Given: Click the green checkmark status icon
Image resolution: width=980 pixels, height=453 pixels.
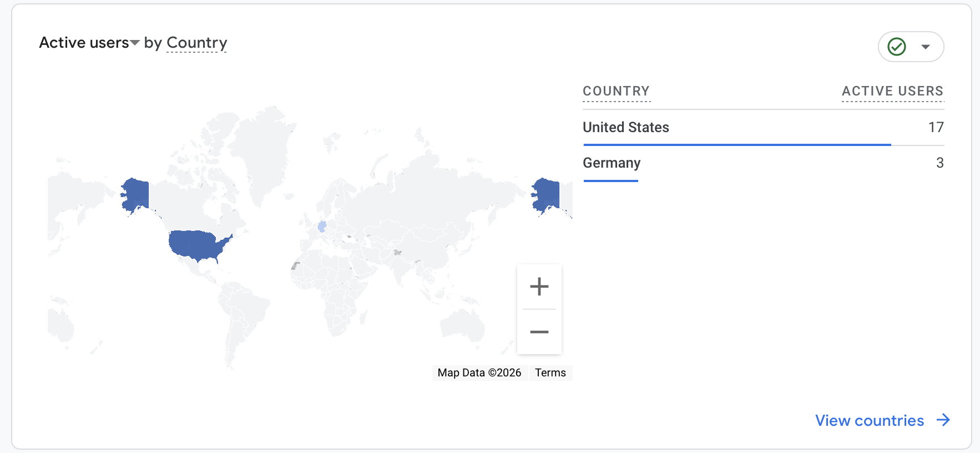Looking at the screenshot, I should (897, 47).
